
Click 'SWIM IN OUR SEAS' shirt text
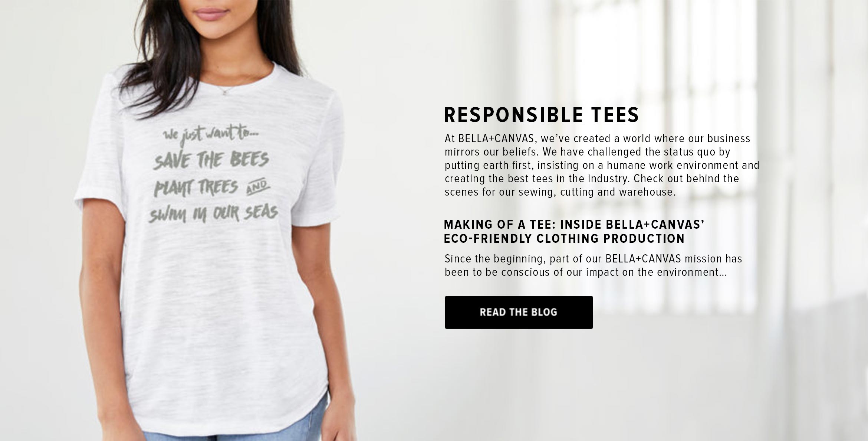[x=213, y=213]
